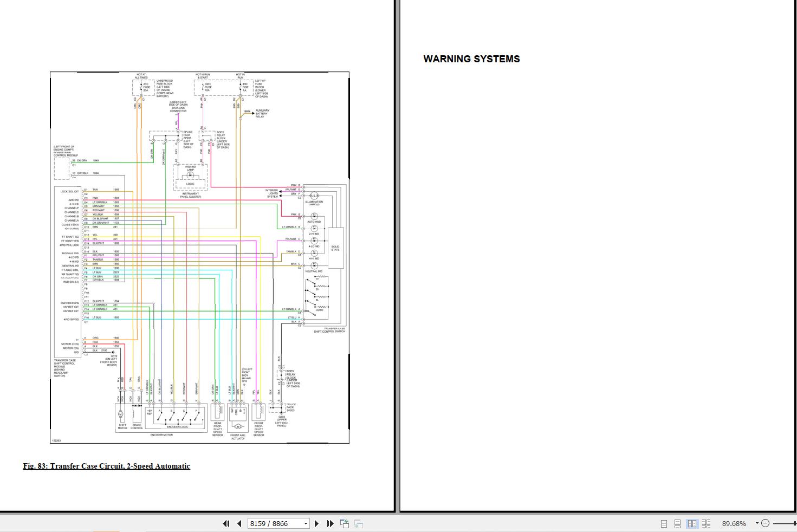Jump to the first page icon

click(x=226, y=523)
